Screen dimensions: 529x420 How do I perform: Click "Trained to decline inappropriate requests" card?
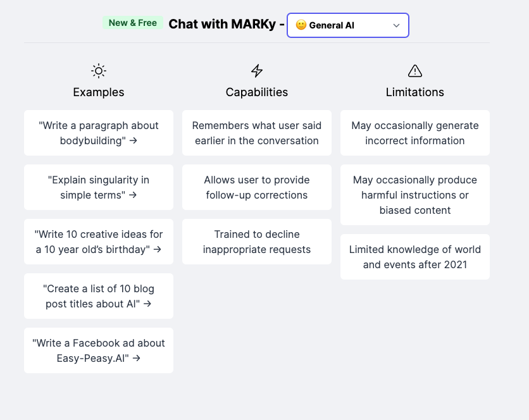click(x=257, y=242)
